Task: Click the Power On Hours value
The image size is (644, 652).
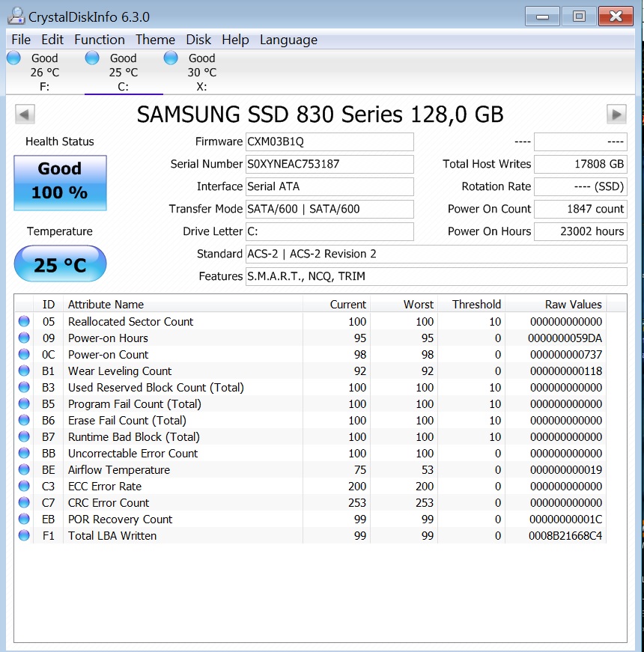Action: tap(581, 231)
